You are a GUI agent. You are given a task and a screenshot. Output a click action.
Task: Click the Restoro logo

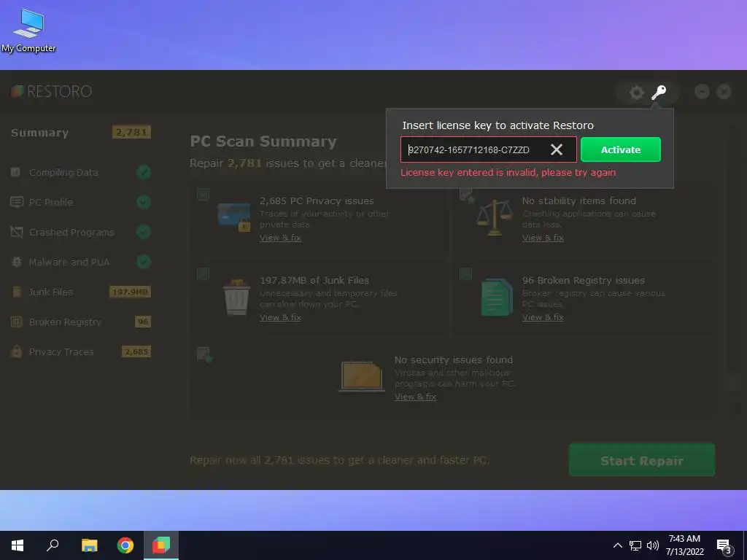point(51,91)
